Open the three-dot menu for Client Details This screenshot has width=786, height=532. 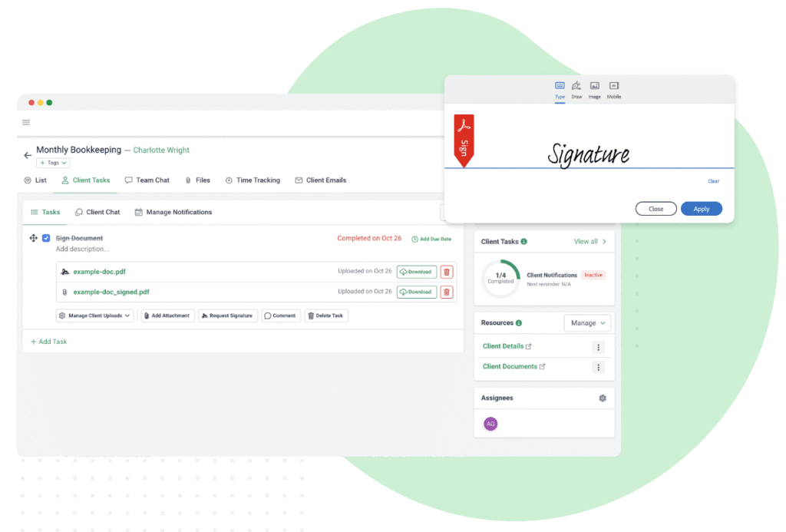599,347
